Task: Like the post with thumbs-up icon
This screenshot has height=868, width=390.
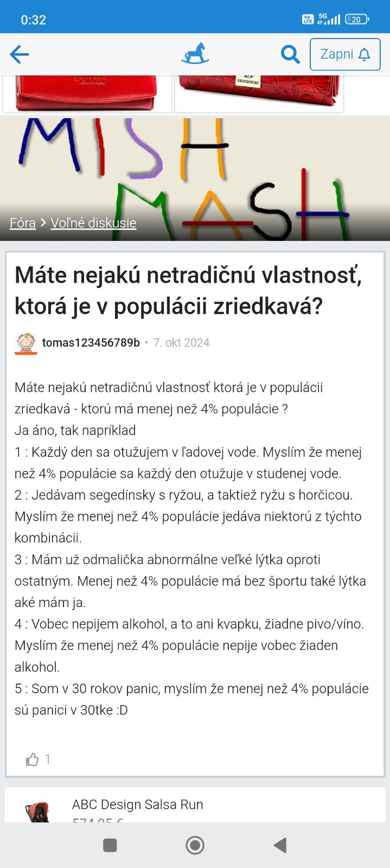Action: 33,759
